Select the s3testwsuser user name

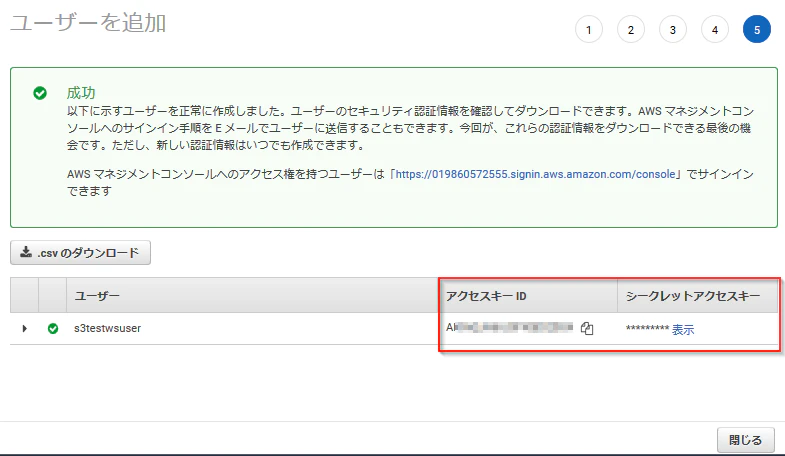pyautogui.click(x=107, y=328)
